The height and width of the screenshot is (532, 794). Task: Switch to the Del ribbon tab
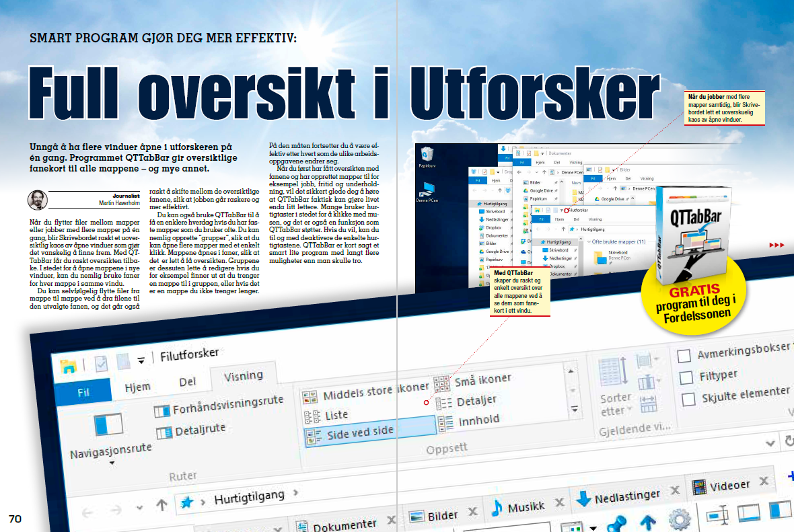tap(187, 381)
